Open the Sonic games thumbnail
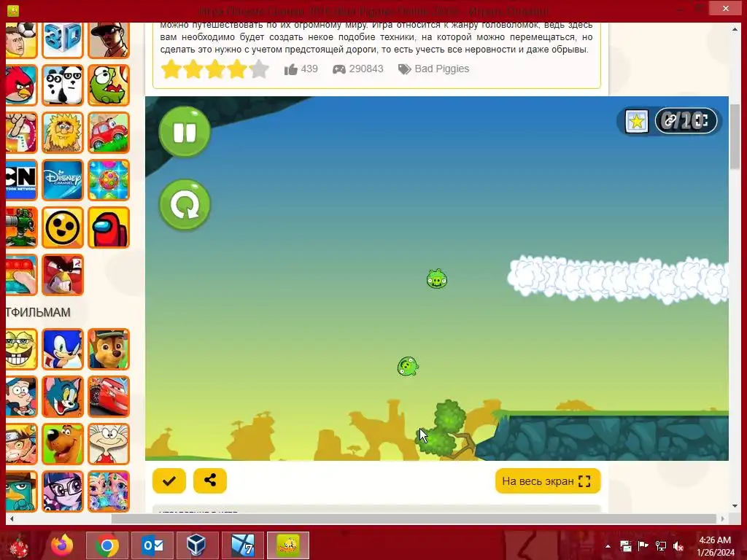 tap(63, 349)
